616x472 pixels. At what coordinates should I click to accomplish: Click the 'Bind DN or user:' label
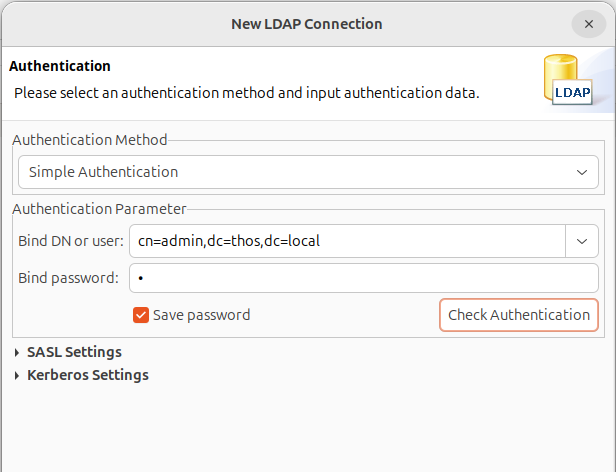[x=71, y=241]
